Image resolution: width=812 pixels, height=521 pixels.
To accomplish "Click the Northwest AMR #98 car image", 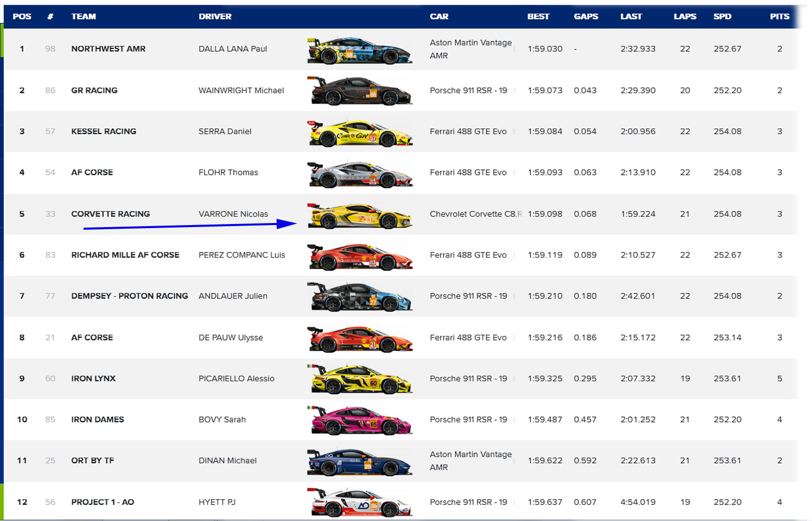I will pos(359,50).
